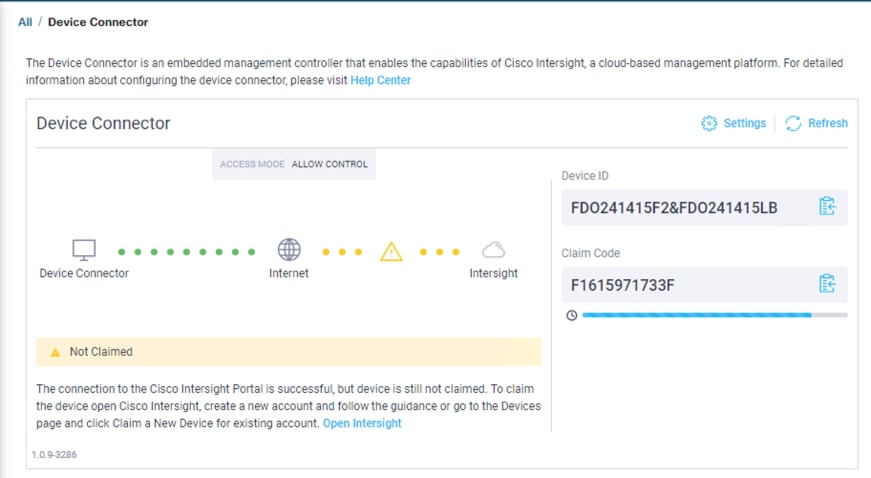Click the clock icon beside claim code timer
871x478 pixels.
(x=572, y=315)
